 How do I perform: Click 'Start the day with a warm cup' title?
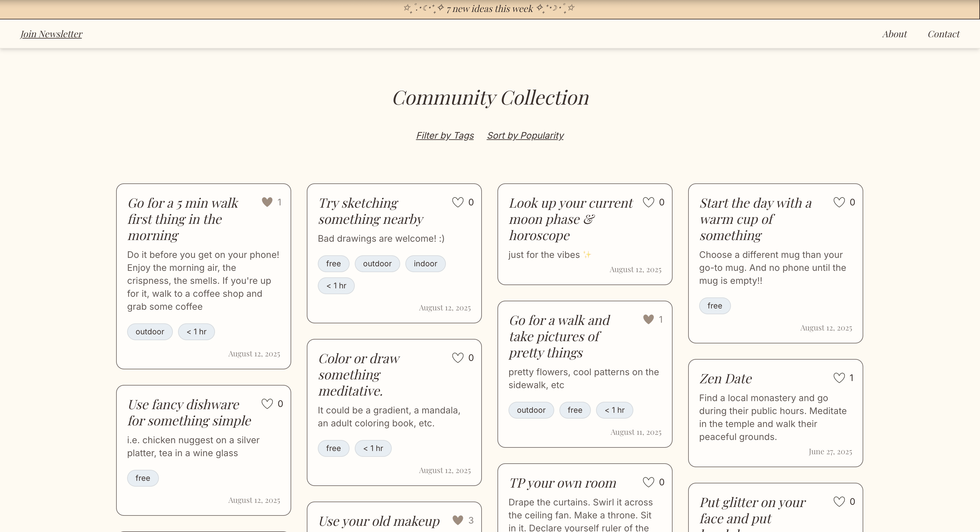pos(755,219)
